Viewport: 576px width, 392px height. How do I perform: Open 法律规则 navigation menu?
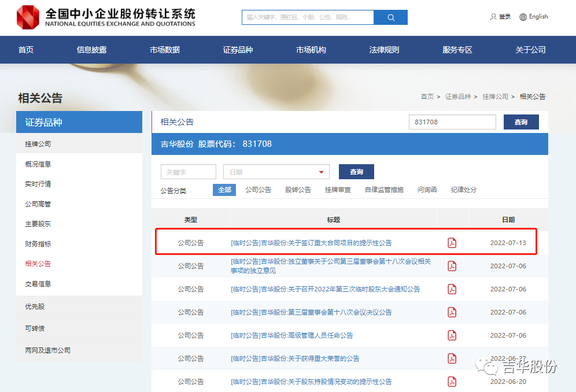click(x=384, y=50)
